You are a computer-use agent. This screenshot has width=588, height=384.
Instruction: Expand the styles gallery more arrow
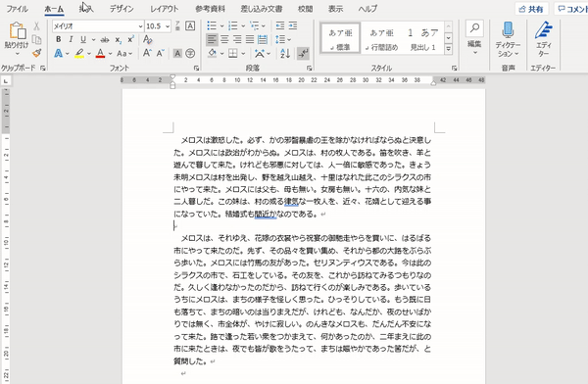[x=449, y=49]
